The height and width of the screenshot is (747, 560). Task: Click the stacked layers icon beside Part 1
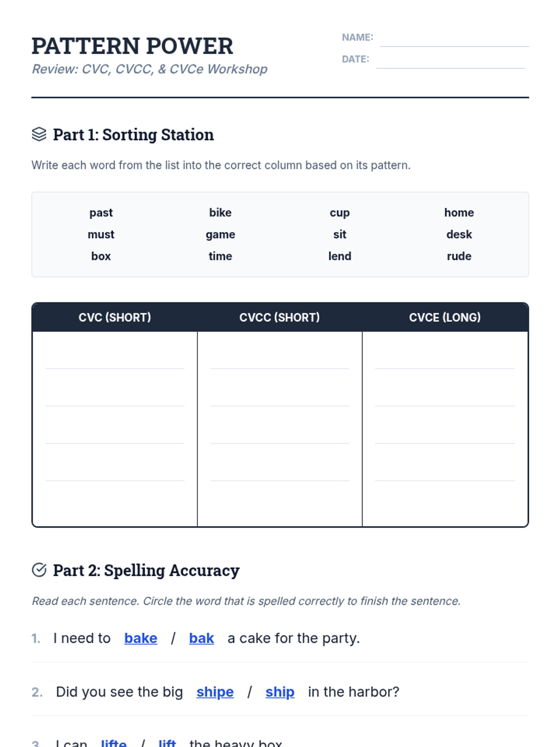(x=39, y=134)
